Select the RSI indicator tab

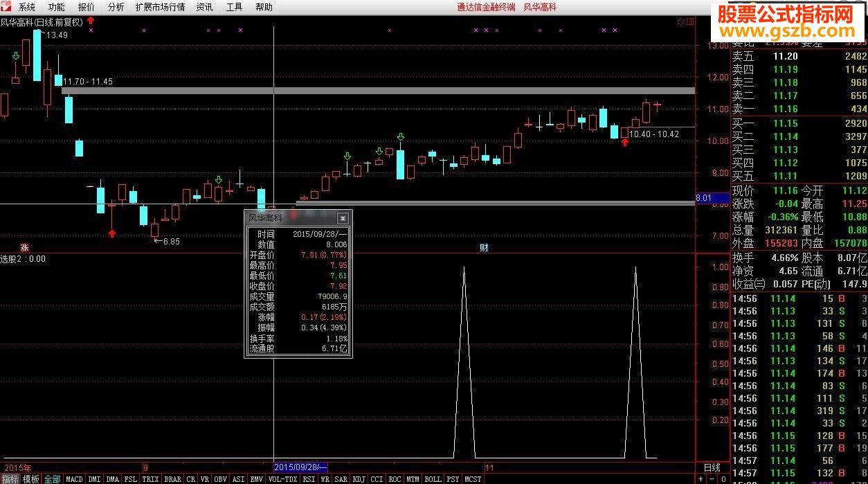309,478
